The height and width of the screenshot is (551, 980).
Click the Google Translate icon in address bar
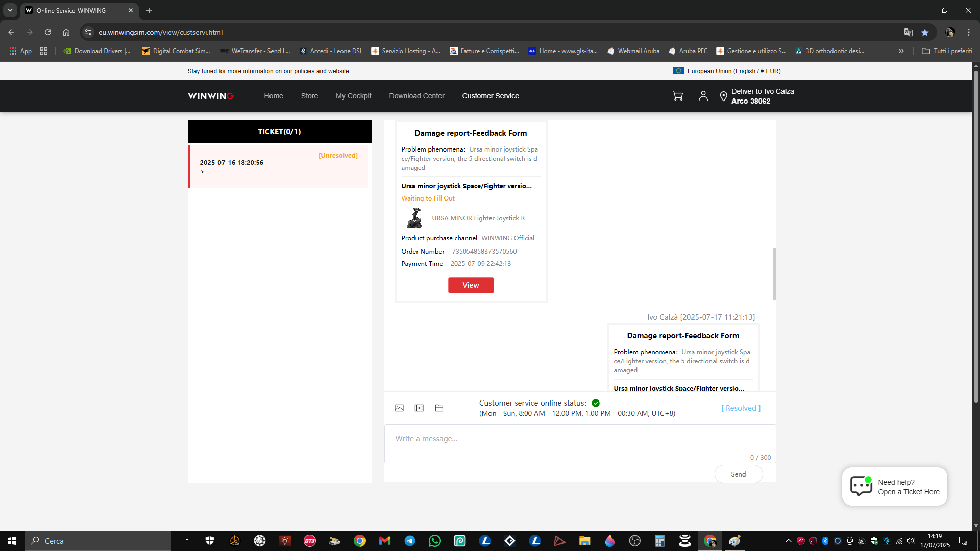908,32
